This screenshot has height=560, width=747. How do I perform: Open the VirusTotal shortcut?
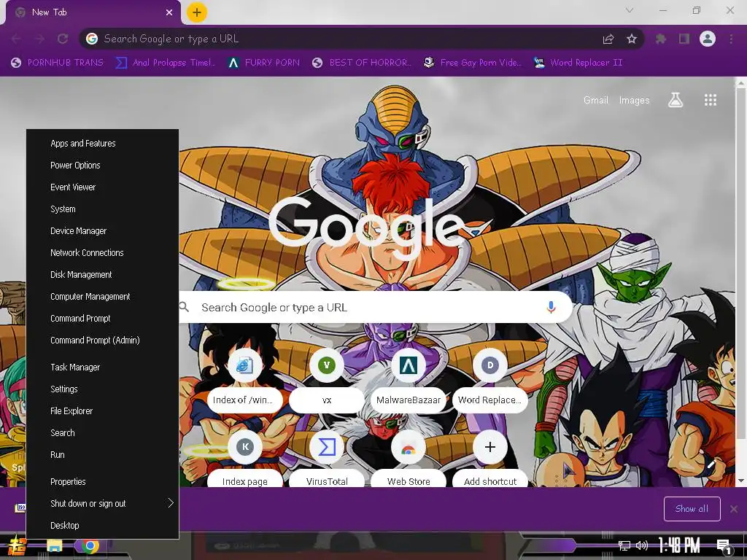[x=326, y=459]
